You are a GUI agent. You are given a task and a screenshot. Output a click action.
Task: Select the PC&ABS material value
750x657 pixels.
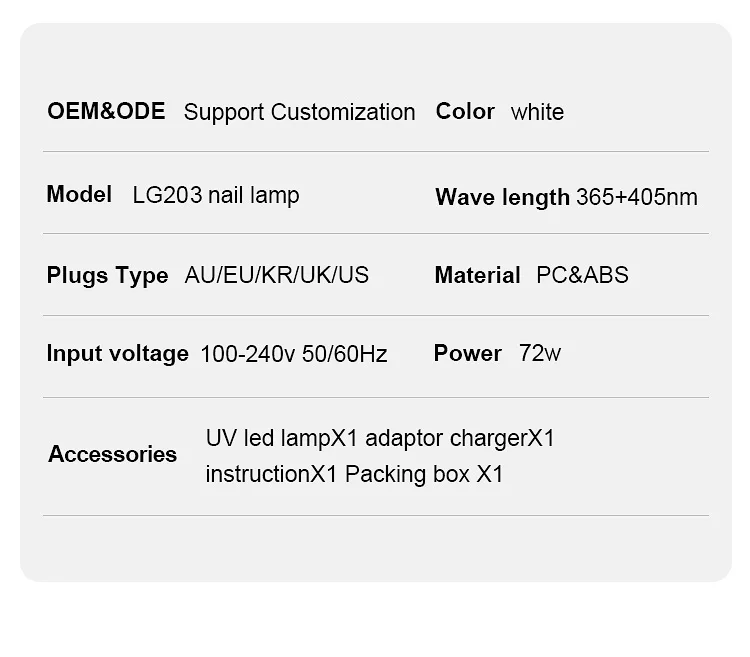tap(583, 275)
